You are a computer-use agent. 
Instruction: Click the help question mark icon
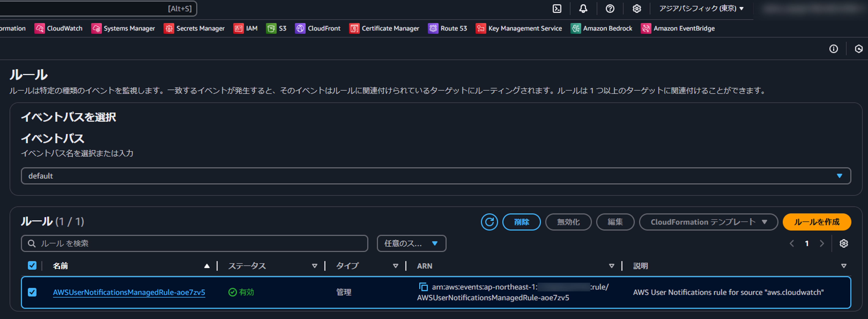click(x=610, y=8)
